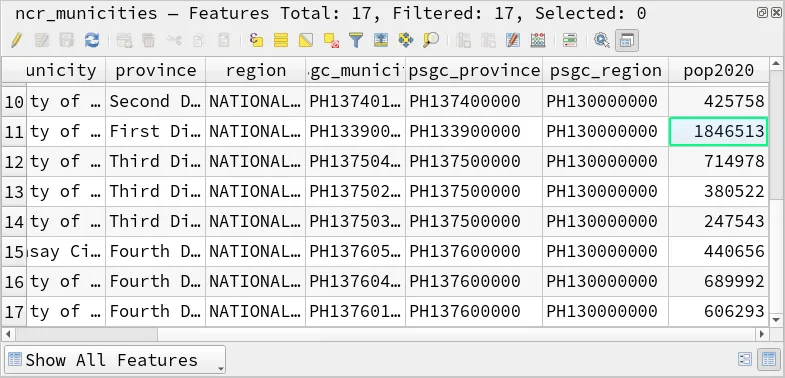Click the horizontal scrollbar left arrow
The width and height of the screenshot is (785, 378).
click(x=8, y=334)
